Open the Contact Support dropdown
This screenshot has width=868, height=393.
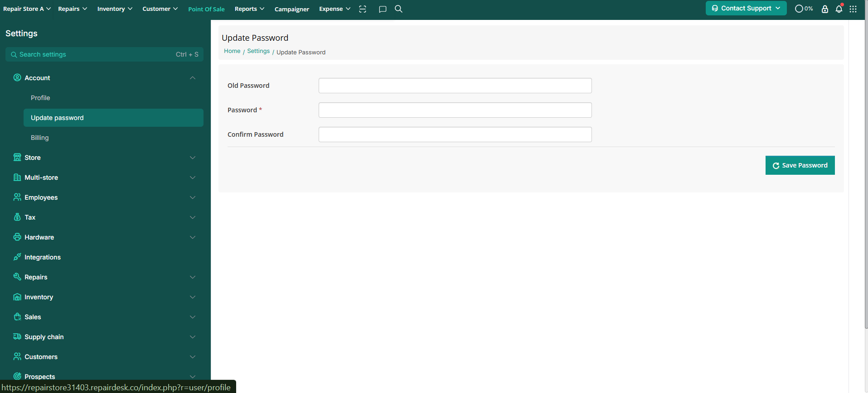pos(746,8)
